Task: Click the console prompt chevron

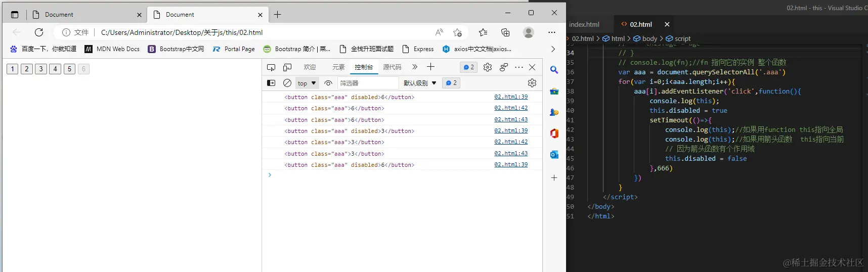Action: (270, 175)
